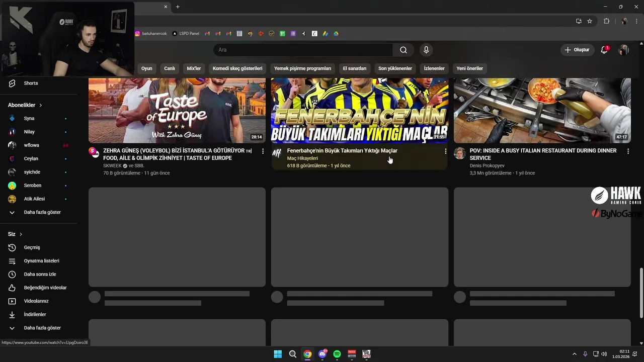Screen dimensions: 644x362
Task: Select El sanatları filter chip
Action: point(355,68)
